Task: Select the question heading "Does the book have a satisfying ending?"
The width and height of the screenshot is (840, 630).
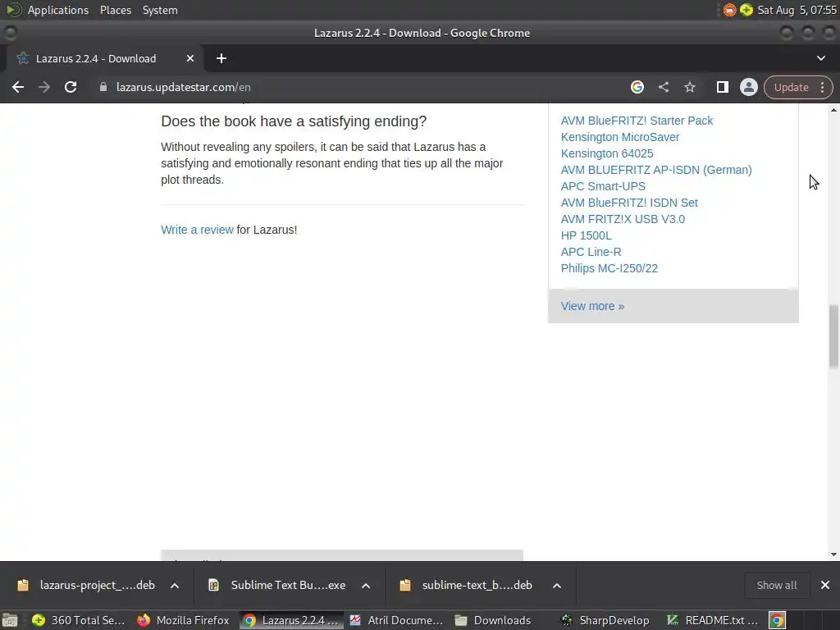Action: pyautogui.click(x=294, y=121)
